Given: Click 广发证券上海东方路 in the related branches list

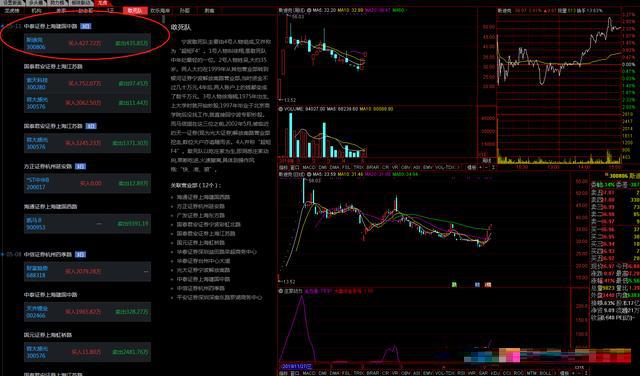Looking at the screenshot, I should pyautogui.click(x=201, y=215).
